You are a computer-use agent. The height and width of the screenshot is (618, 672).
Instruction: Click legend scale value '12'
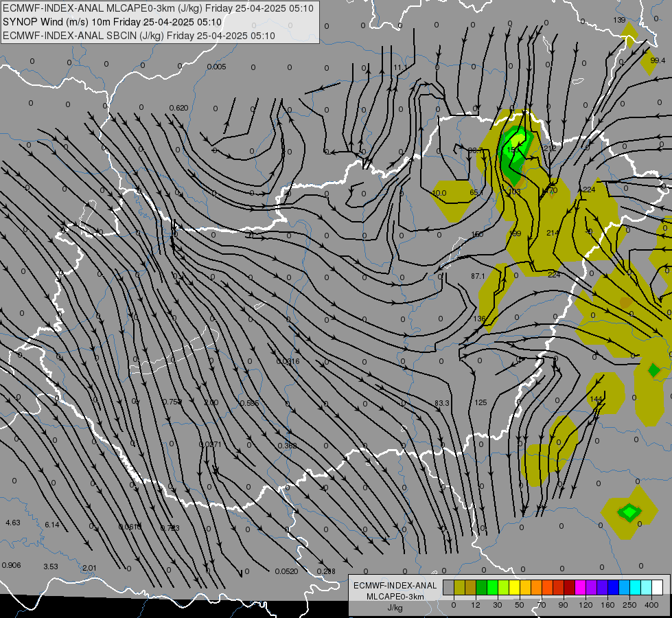point(476,605)
